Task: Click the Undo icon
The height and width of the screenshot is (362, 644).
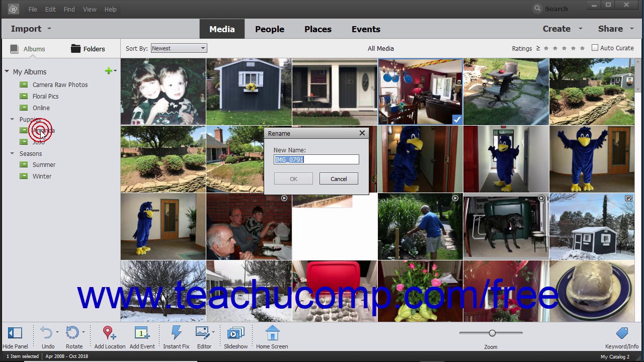Action: (x=46, y=333)
